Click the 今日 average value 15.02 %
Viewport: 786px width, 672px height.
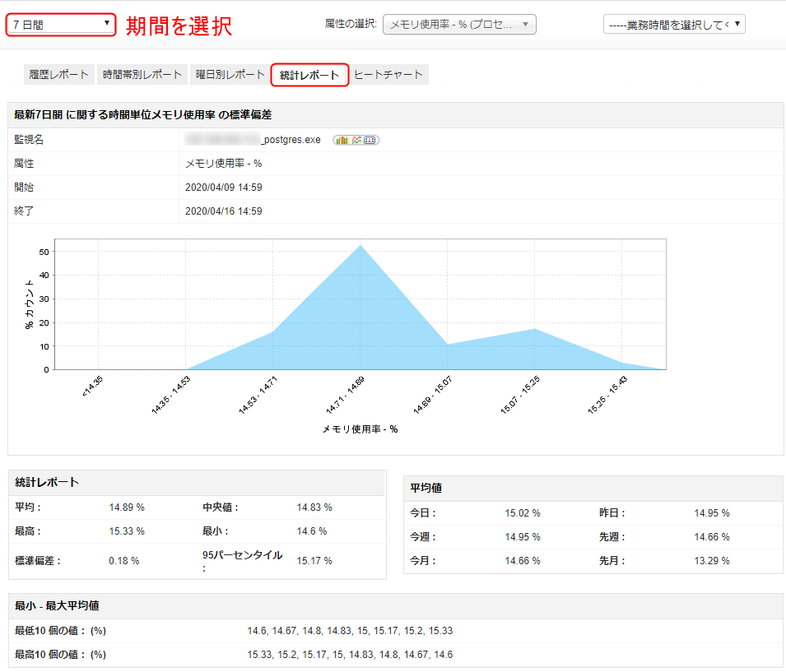(x=523, y=513)
